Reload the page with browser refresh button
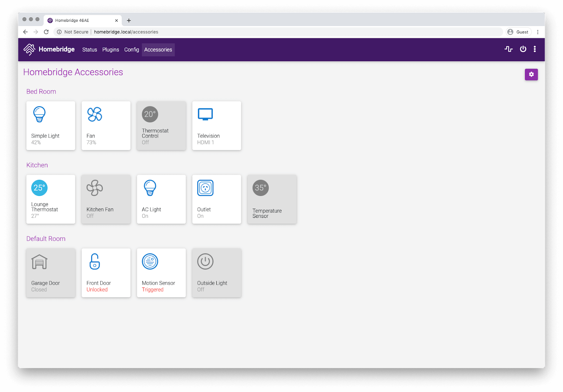 (x=46, y=32)
